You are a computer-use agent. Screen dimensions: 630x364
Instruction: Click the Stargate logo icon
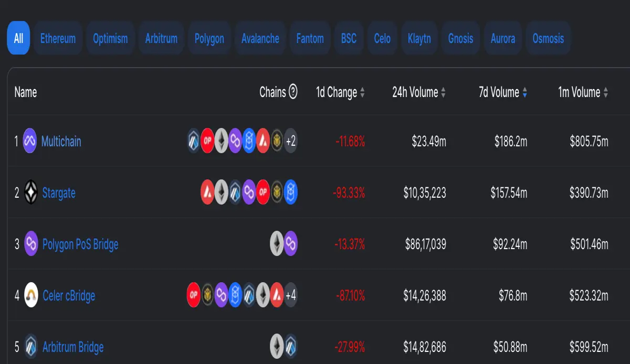tap(31, 193)
